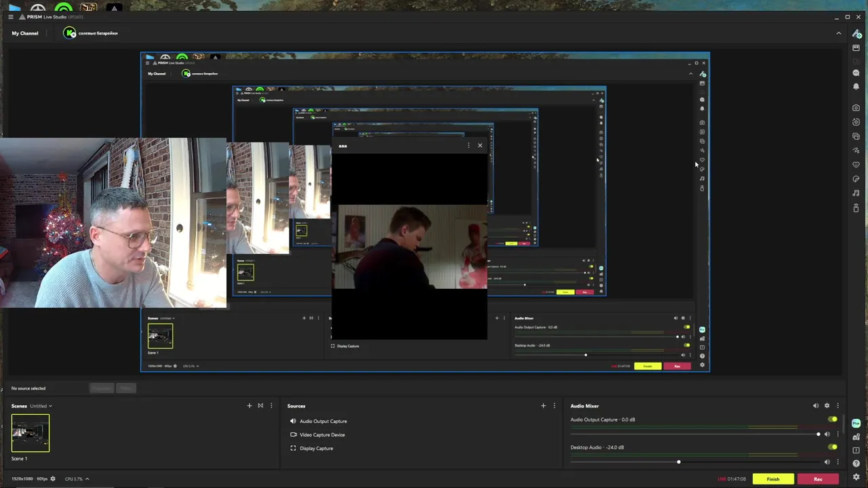Select the draw pen squiggle icon
The height and width of the screenshot is (488, 868).
coord(856,150)
